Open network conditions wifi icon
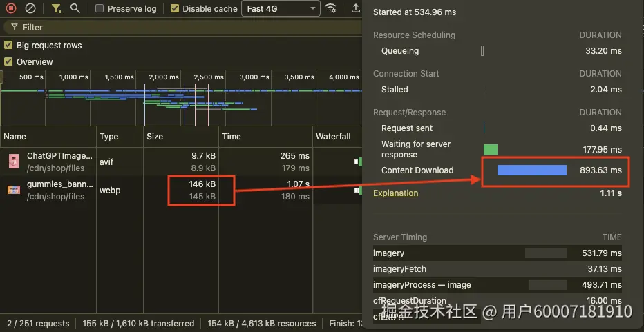Image resolution: width=644 pixels, height=332 pixels. [x=330, y=8]
